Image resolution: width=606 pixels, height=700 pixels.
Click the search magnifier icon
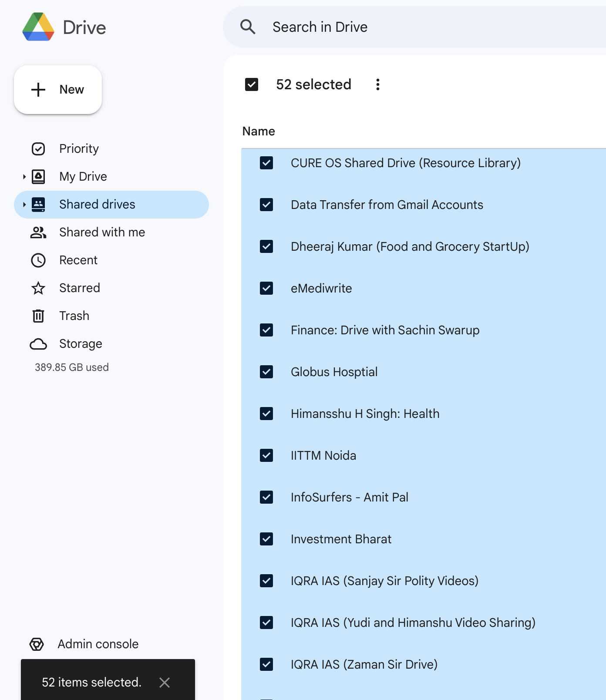coord(248,27)
